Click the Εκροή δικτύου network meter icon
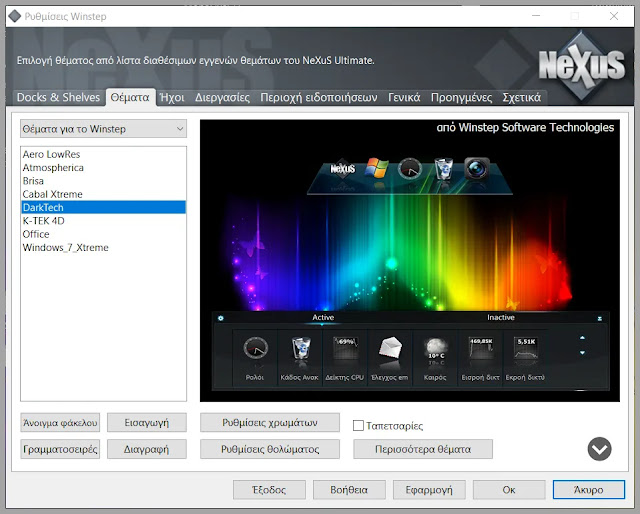This screenshot has width=640, height=514. tap(526, 348)
